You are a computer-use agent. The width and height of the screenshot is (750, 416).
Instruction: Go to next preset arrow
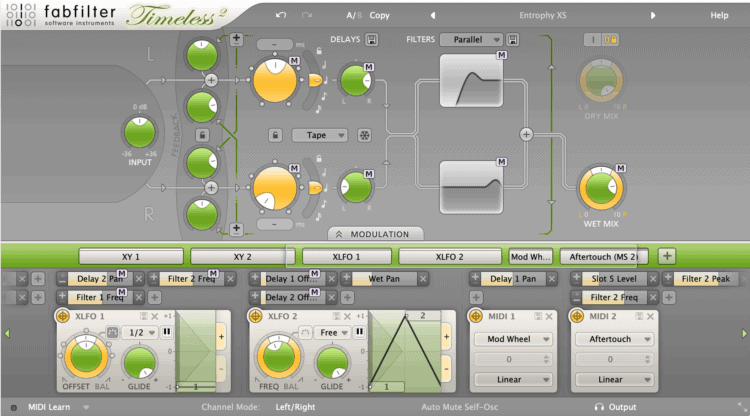652,15
